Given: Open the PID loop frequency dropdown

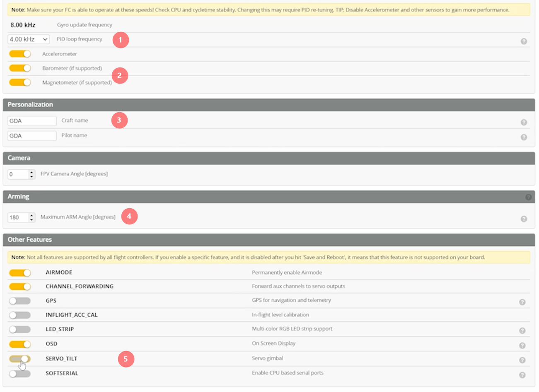Looking at the screenshot, I should [x=28, y=39].
